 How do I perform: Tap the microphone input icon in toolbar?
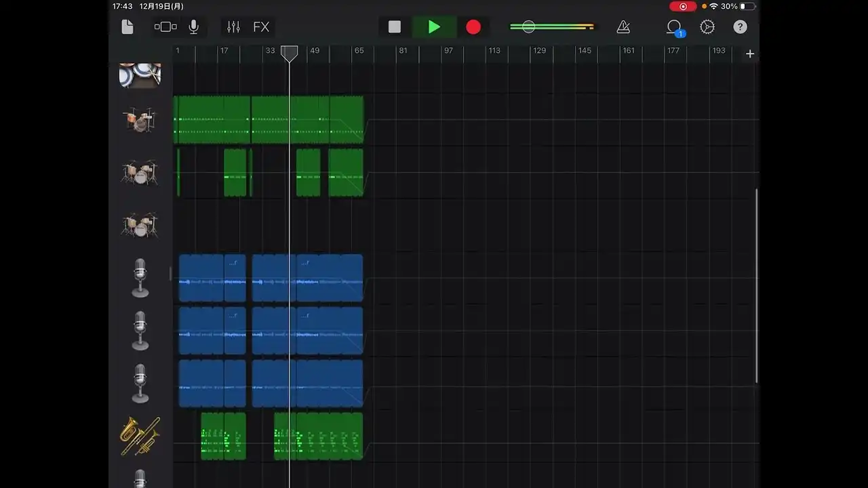pos(194,27)
